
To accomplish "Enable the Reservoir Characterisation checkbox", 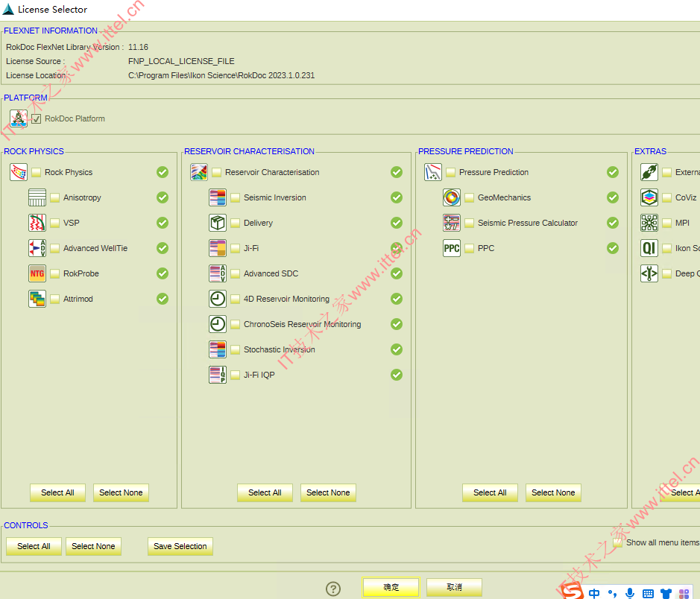I will tap(216, 172).
